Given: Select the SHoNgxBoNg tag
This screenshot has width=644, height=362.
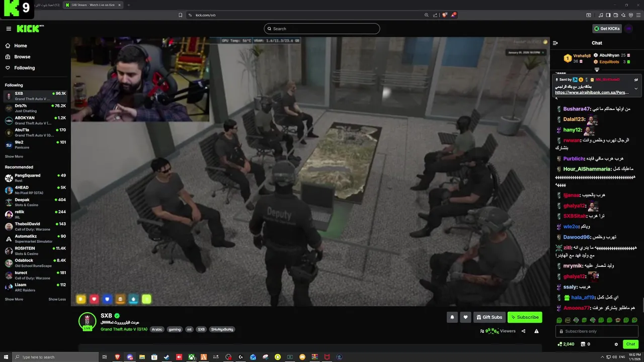Looking at the screenshot, I should [222, 329].
